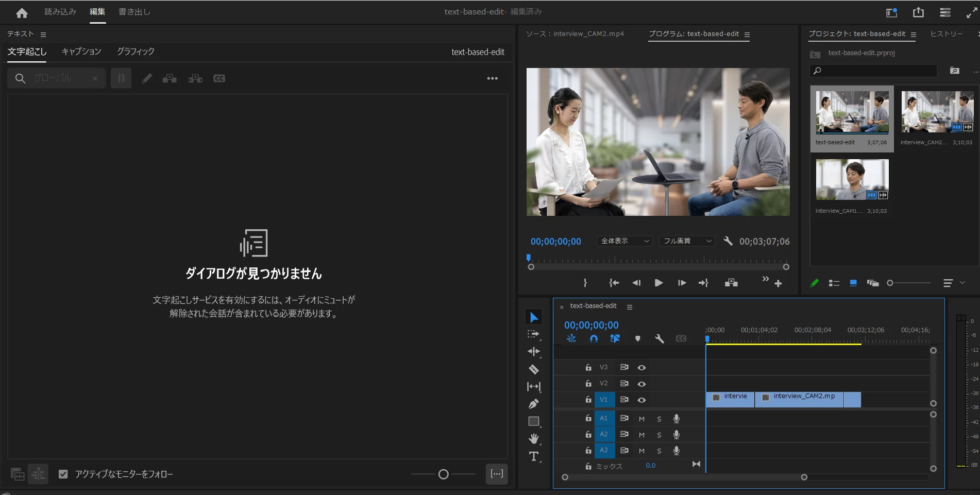Image resolution: width=980 pixels, height=495 pixels.
Task: Open sort options dropdown in project panel
Action: point(953,283)
